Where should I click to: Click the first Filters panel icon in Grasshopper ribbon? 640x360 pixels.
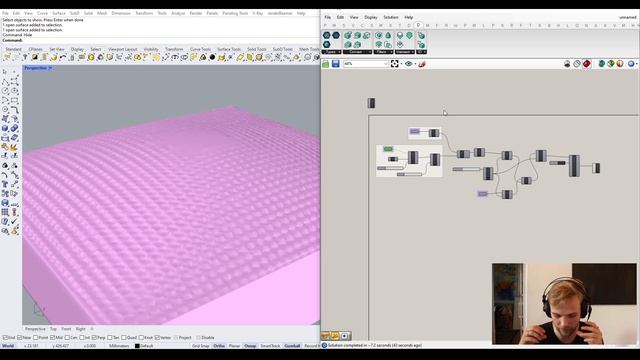379,36
